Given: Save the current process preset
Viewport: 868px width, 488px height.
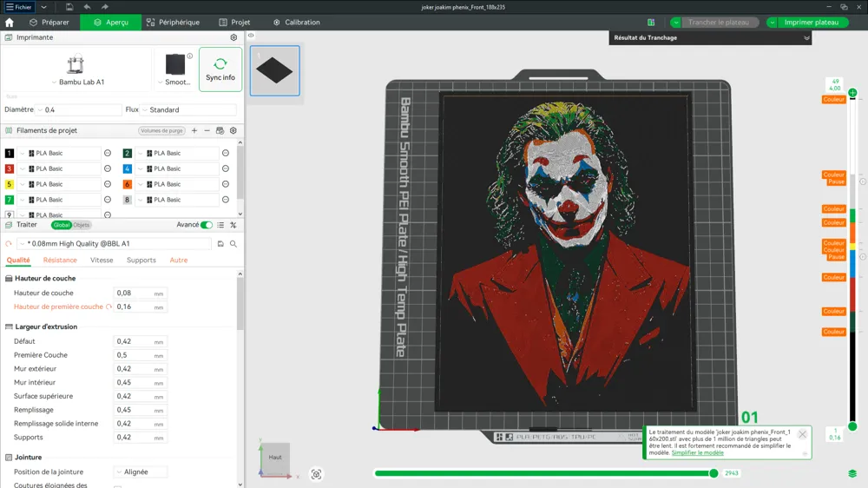Looking at the screenshot, I should click(220, 244).
